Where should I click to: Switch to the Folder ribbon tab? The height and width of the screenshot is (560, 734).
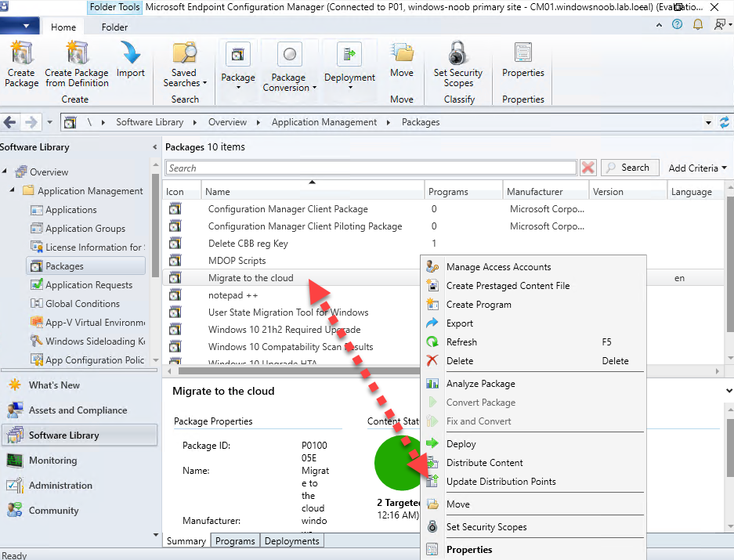[114, 27]
